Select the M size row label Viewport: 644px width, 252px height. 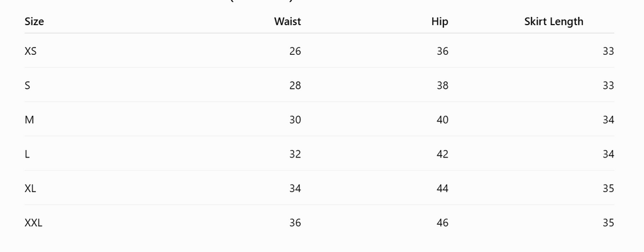pyautogui.click(x=29, y=120)
